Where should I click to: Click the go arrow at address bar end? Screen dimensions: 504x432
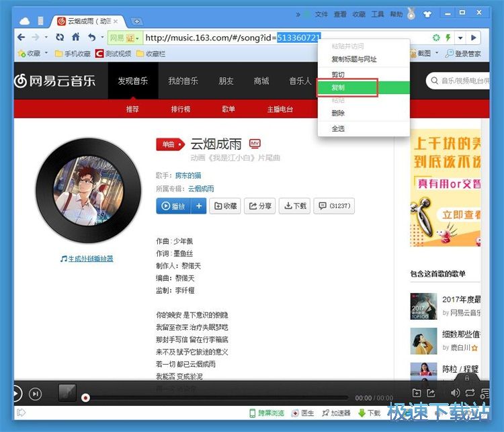(474, 38)
